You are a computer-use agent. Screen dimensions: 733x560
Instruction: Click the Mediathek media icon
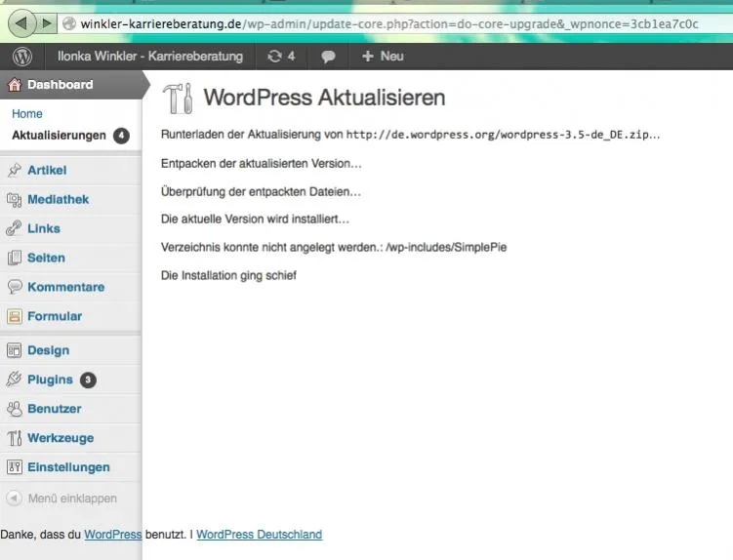[x=14, y=200]
